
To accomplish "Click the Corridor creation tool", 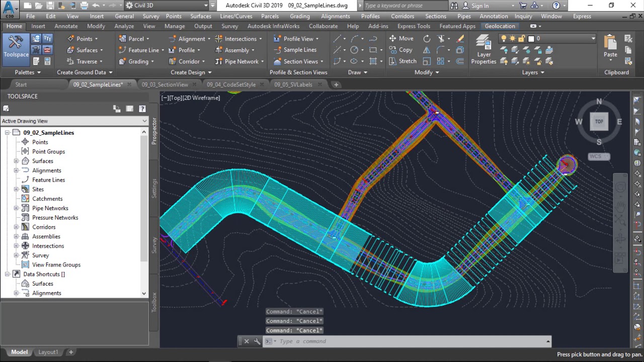I will pos(187,62).
